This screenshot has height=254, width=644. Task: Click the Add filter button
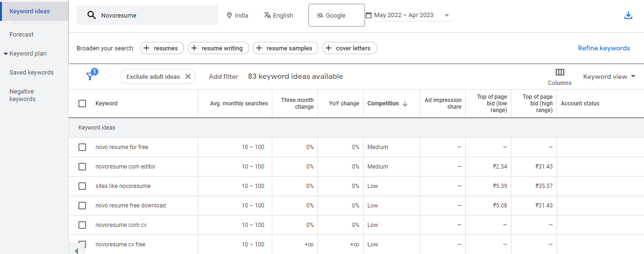click(x=223, y=76)
